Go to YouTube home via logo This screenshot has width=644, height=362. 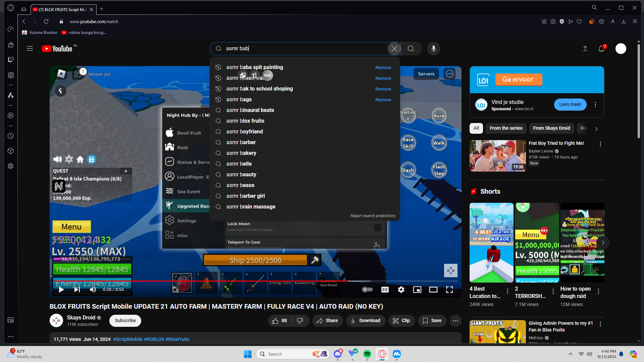(57, 49)
